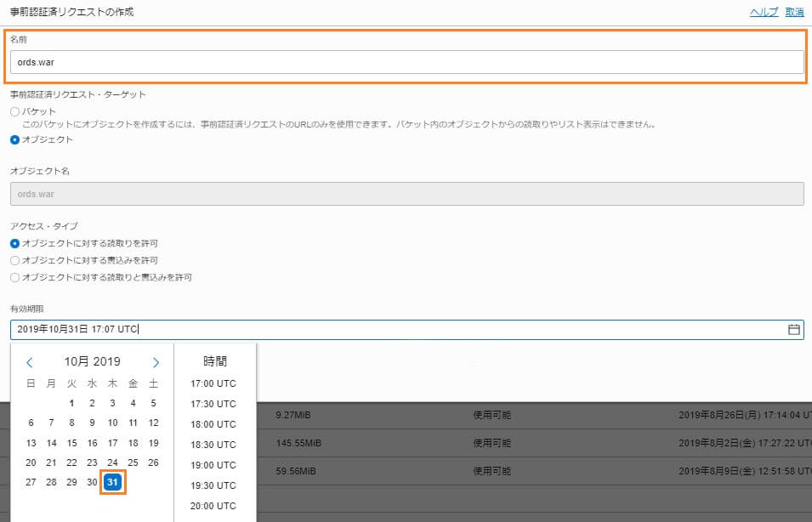Screen dimensions: 812x522
Task: Choose オブジェクトに対する読取りと書込みを許可 access type
Action: tap(15, 277)
